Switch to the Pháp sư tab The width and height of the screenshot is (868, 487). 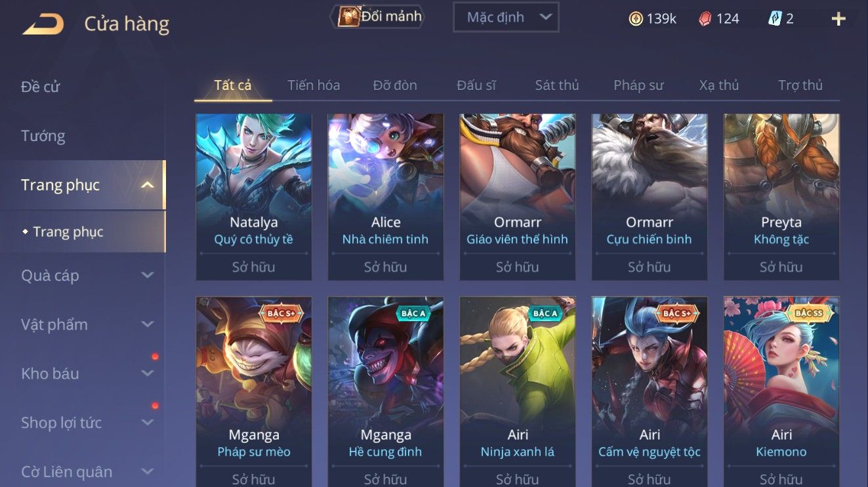638,85
